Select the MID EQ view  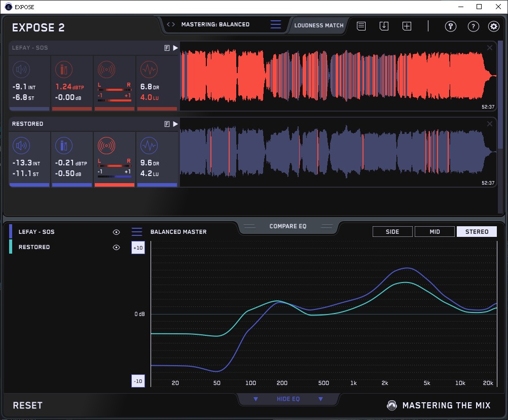[x=434, y=232]
